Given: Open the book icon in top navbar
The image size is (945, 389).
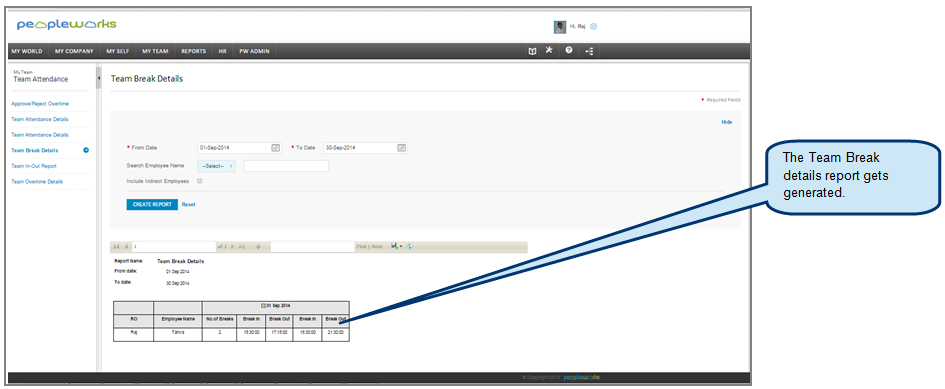Looking at the screenshot, I should pos(532,51).
